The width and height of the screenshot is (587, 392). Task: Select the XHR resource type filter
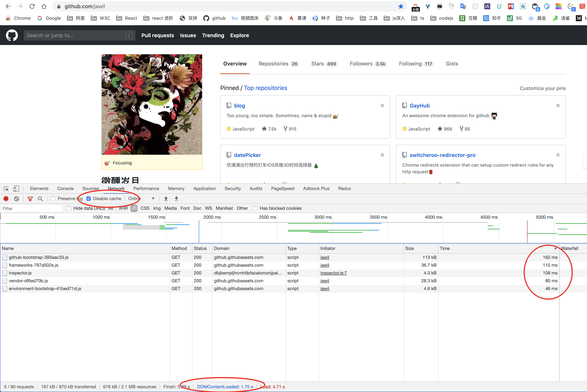[123, 208]
